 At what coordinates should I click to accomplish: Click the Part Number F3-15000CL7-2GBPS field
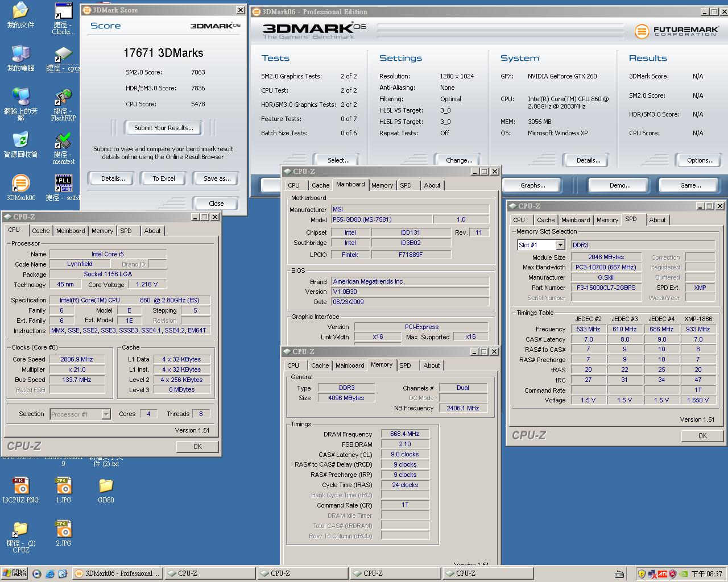(x=606, y=288)
